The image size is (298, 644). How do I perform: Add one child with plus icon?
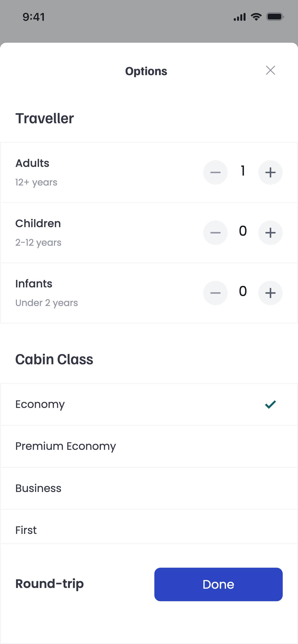(270, 233)
